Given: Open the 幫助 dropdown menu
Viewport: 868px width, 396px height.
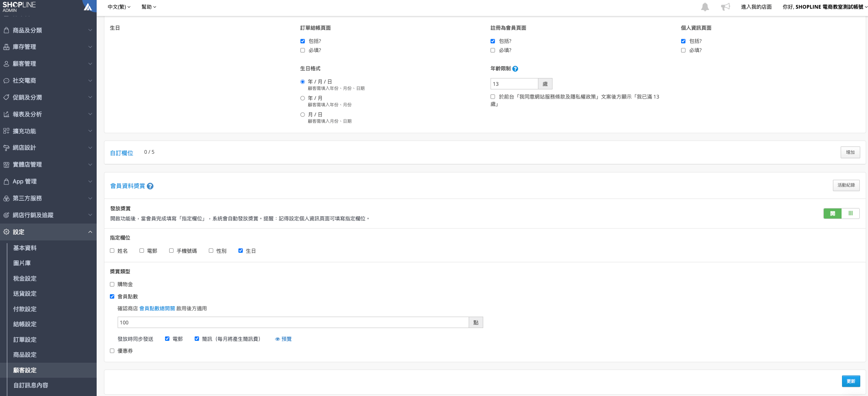Looking at the screenshot, I should click(149, 7).
